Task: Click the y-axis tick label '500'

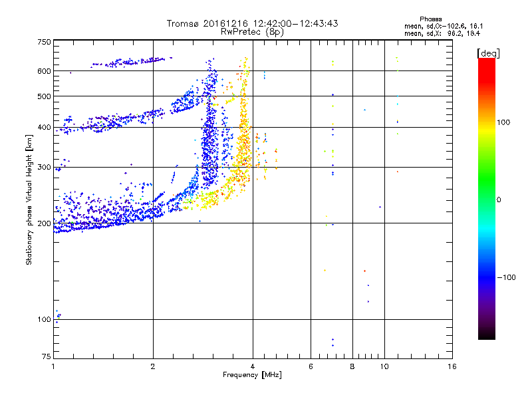Action: (x=44, y=96)
